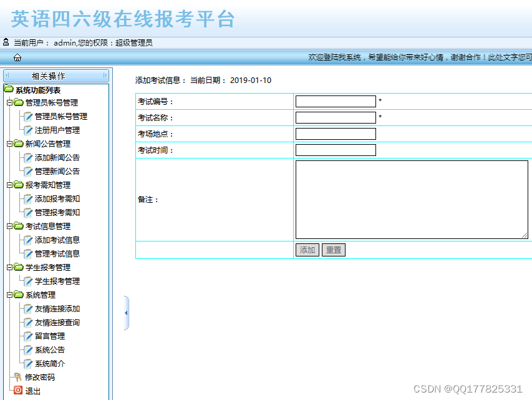Image resolution: width=532 pixels, height=400 pixels.
Task: Collapse the 报考需知管理 tree node
Action: tap(9, 185)
